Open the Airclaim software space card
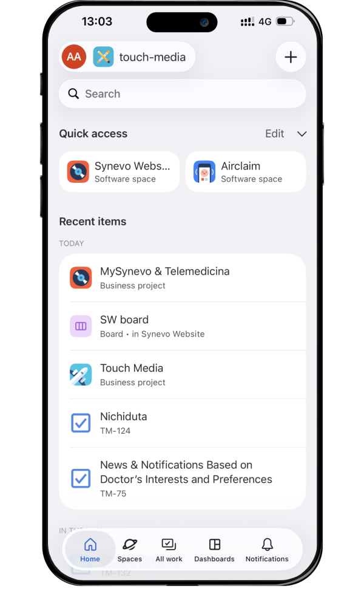364x611 pixels. point(246,171)
